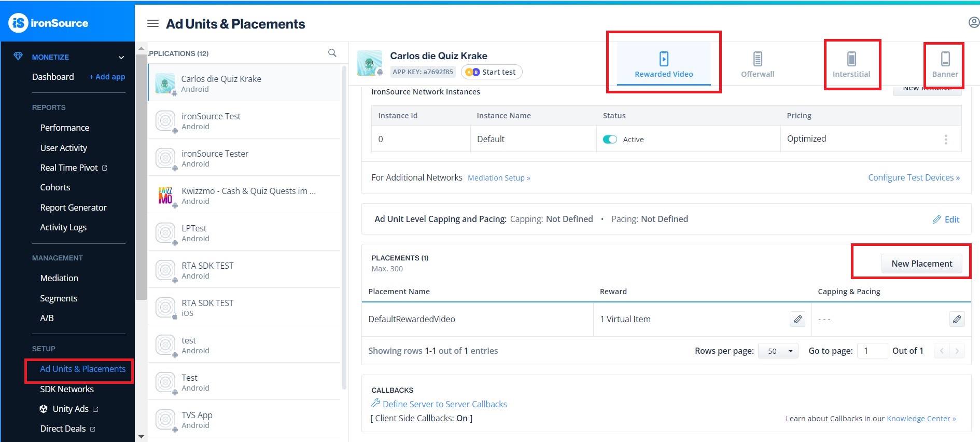Click DefaultRewardedVideo placement name

click(x=412, y=319)
